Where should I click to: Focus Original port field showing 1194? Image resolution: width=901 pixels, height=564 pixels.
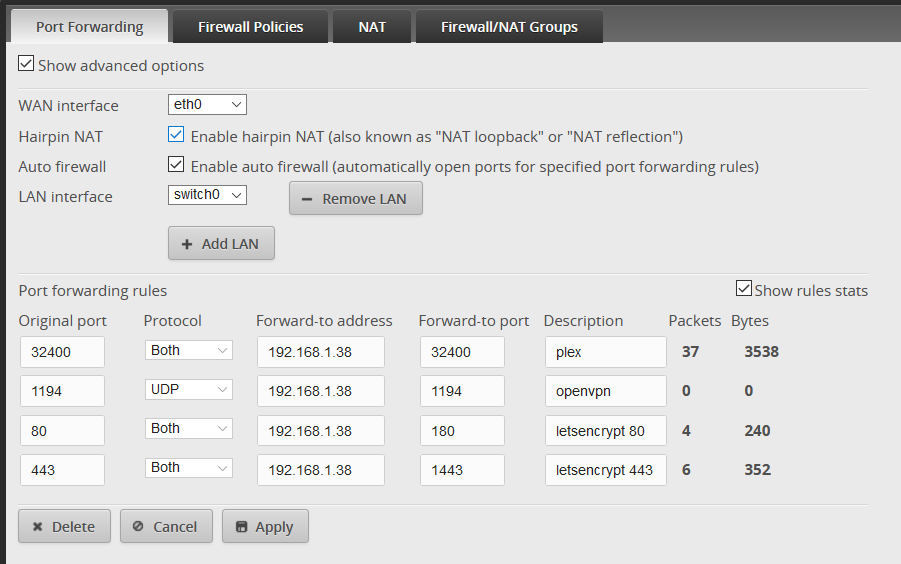62,391
